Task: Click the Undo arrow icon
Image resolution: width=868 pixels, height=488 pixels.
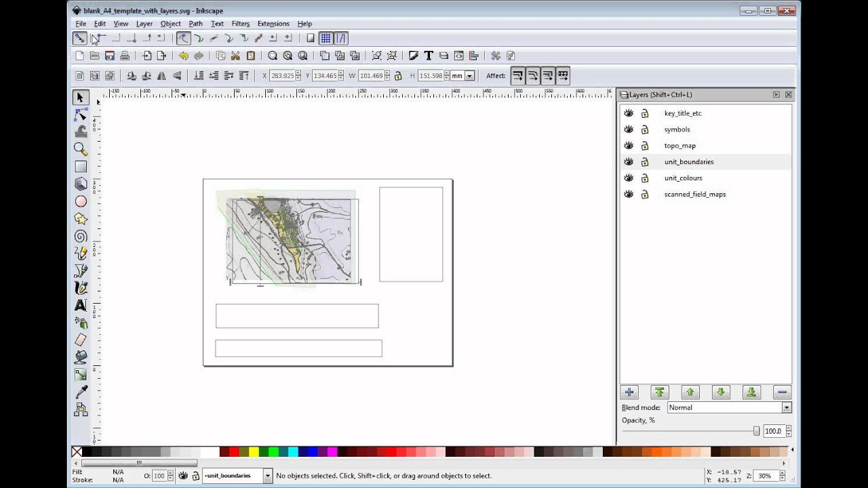Action: click(184, 56)
